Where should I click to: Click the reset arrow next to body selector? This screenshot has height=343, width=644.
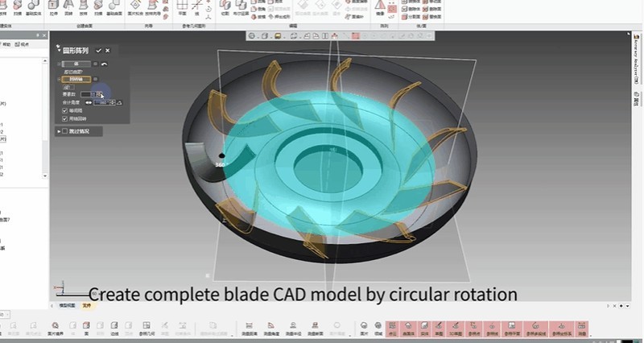105,64
